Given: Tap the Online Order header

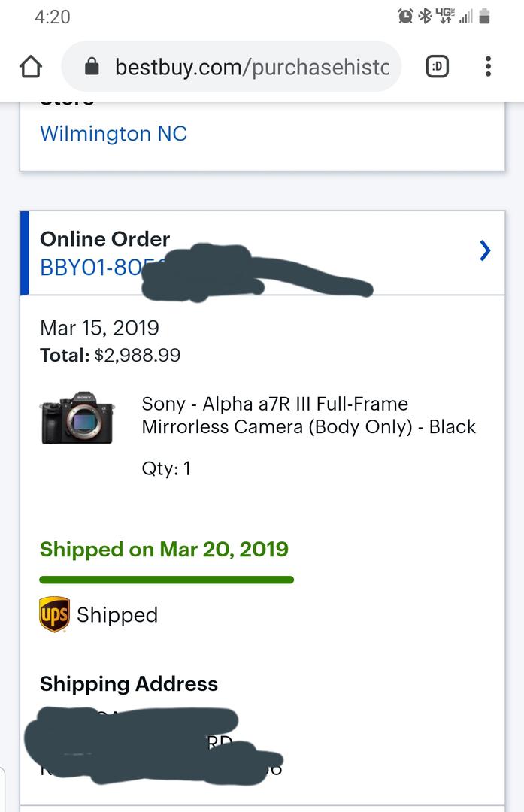Looking at the screenshot, I should [x=105, y=239].
